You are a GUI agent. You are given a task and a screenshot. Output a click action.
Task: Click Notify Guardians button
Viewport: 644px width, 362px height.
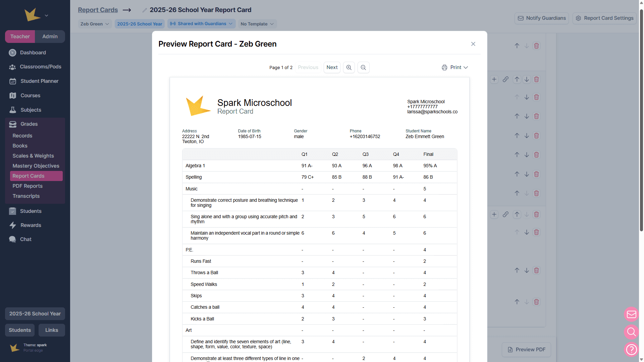542,18
